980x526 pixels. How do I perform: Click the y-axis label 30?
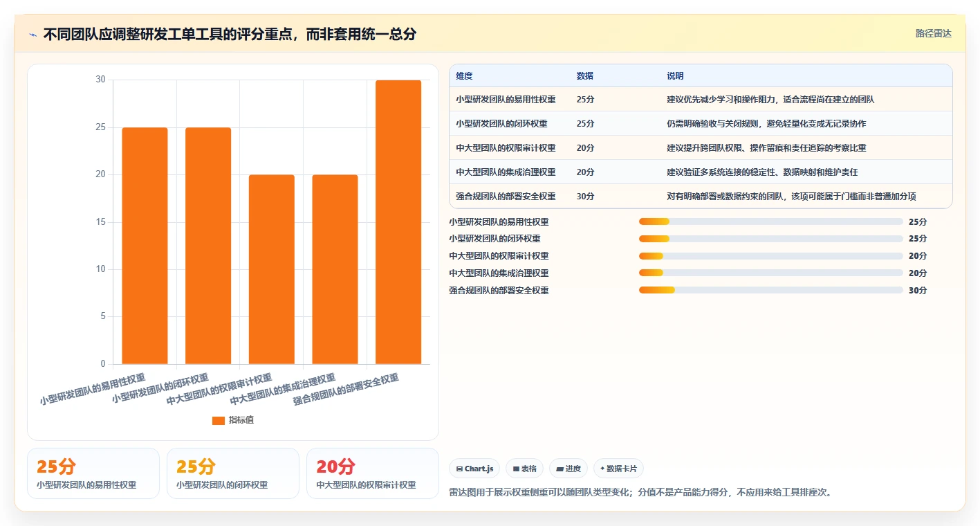(x=101, y=80)
